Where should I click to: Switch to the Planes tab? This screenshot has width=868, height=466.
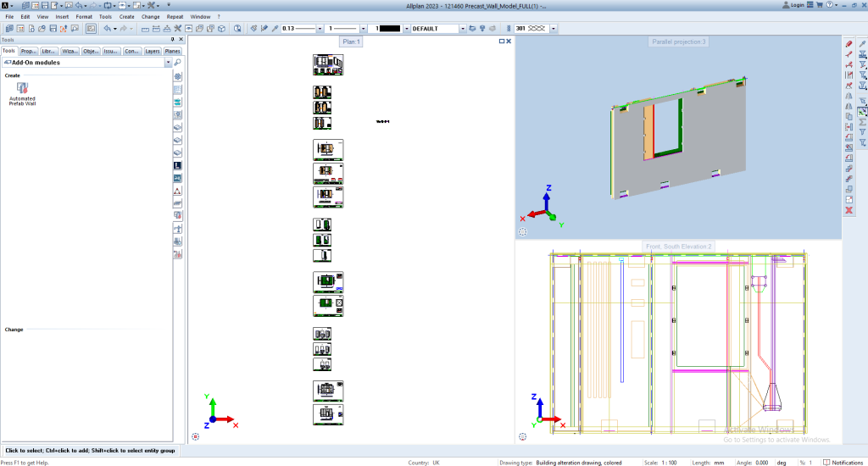[173, 51]
